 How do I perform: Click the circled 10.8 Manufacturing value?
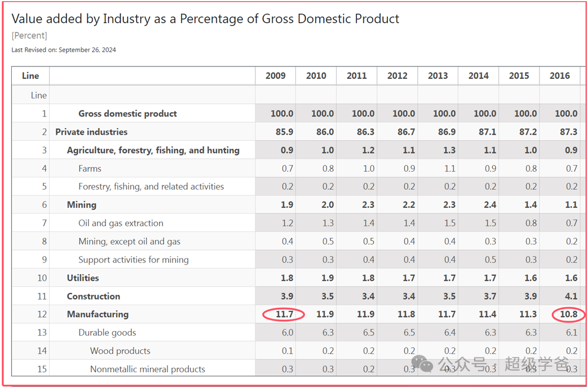(x=568, y=314)
